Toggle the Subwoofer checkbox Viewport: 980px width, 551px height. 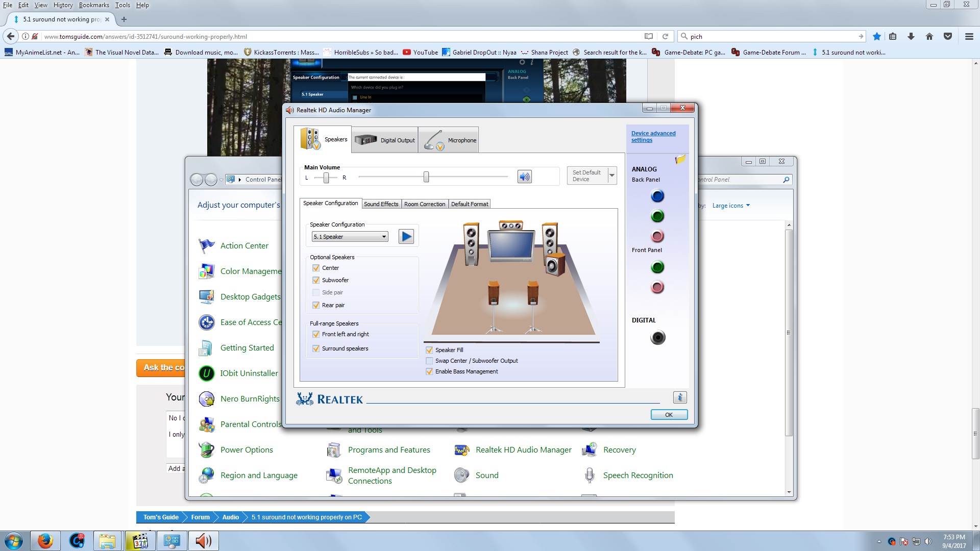[316, 280]
